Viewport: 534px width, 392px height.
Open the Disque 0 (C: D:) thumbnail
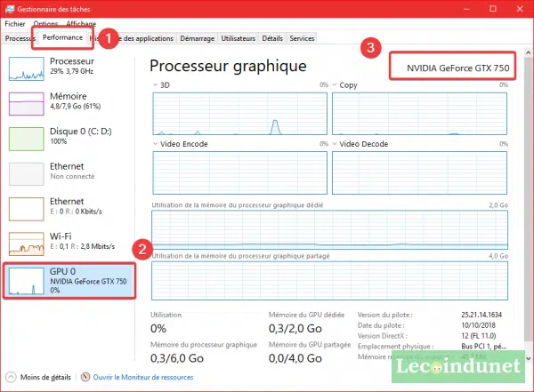26,139
